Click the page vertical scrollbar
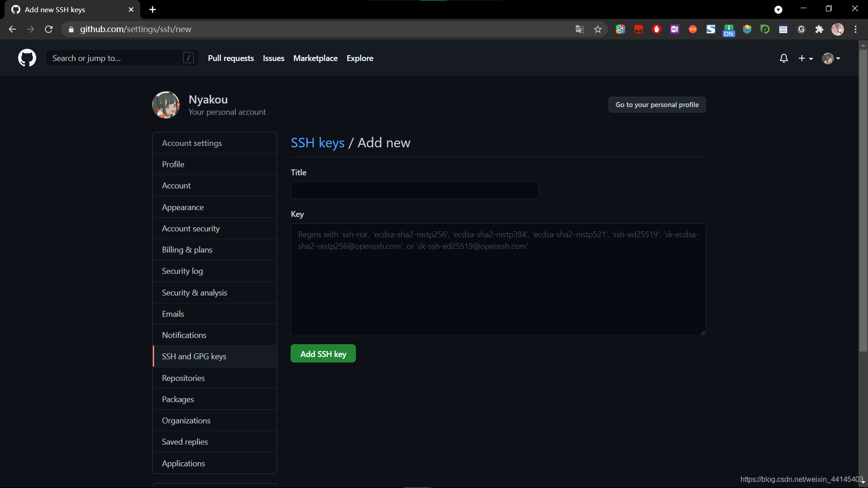The height and width of the screenshot is (488, 868). (x=863, y=199)
